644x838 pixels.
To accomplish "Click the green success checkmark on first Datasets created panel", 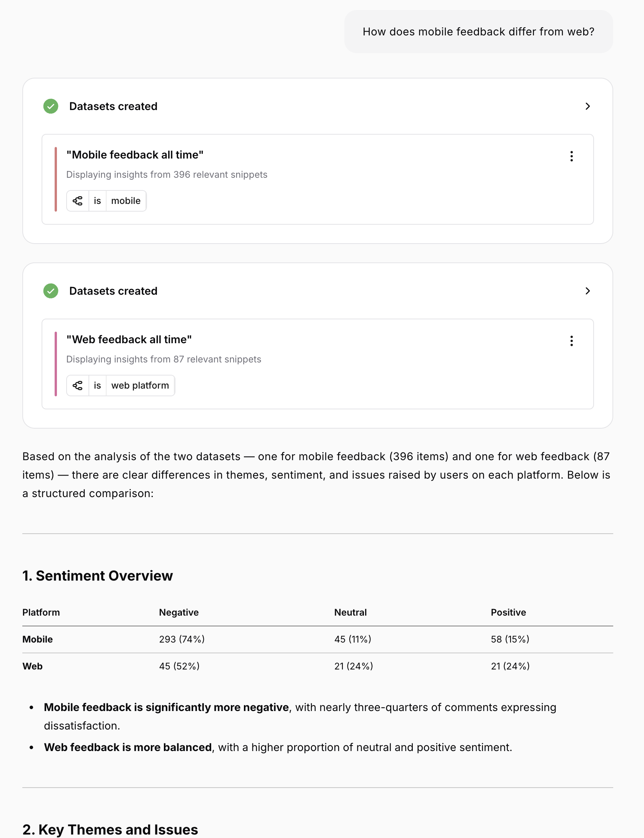I will point(50,106).
